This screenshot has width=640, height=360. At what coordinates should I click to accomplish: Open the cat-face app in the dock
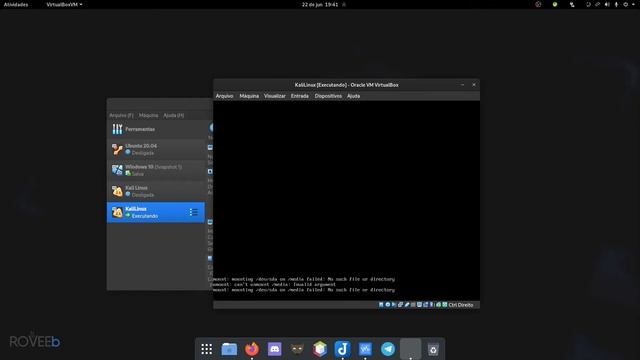coord(297,349)
